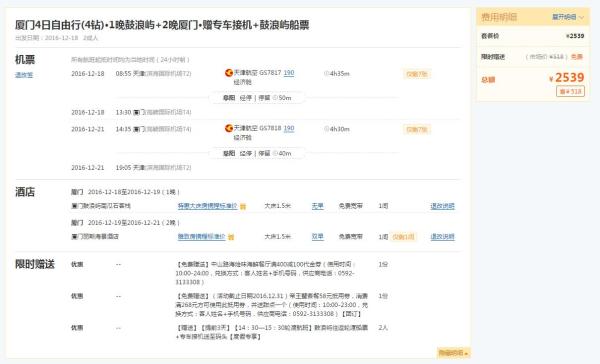Click the 13:30 Xiamen arrival time

pyautogui.click(x=153, y=112)
